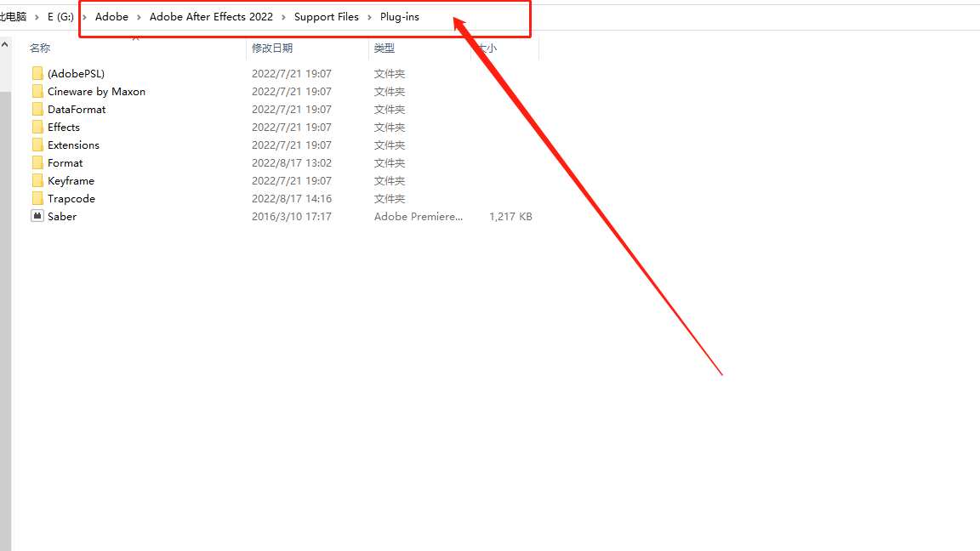The image size is (980, 551).
Task: Select the Cineware by Maxon name
Action: tap(96, 92)
